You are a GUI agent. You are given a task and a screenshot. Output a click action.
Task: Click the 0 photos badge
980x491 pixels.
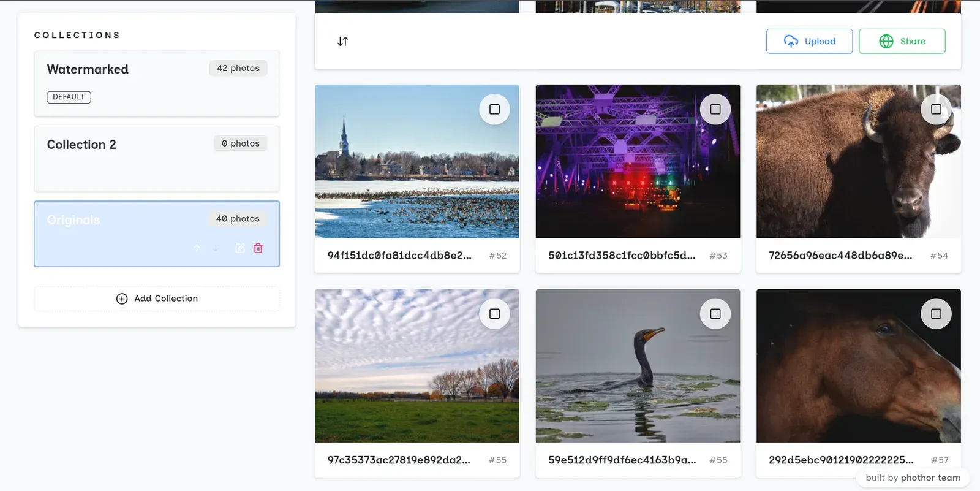(240, 143)
